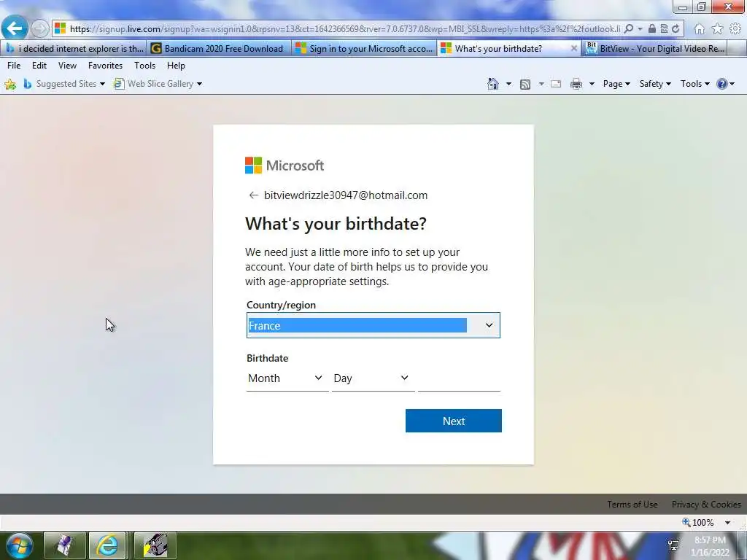
Task: Open the first pinned taskbar program icon
Action: [x=65, y=545]
